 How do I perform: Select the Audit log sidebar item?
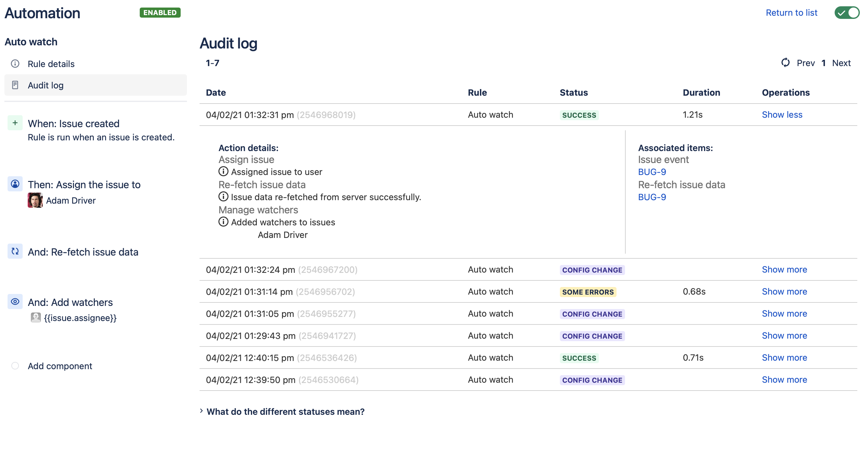[x=46, y=85]
